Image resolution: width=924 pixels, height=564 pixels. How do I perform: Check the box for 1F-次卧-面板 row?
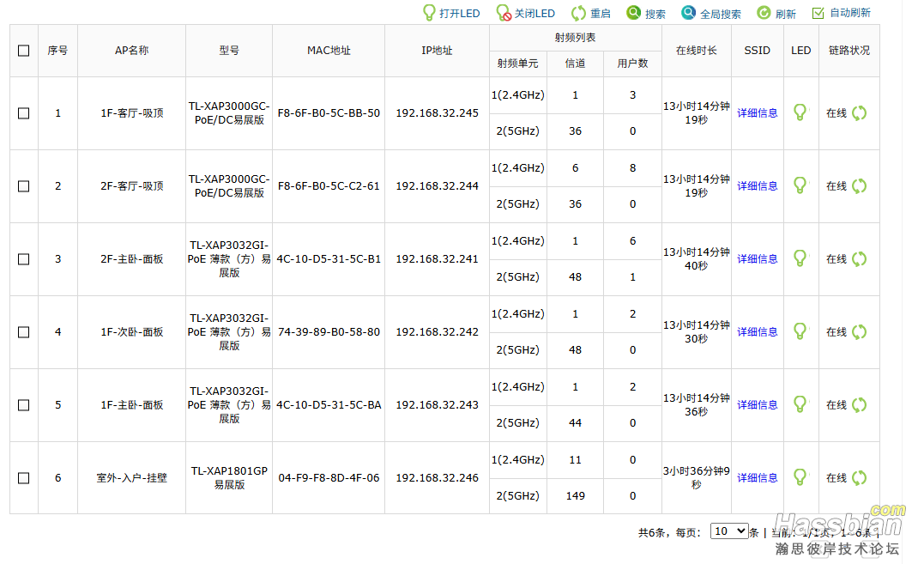[x=23, y=332]
